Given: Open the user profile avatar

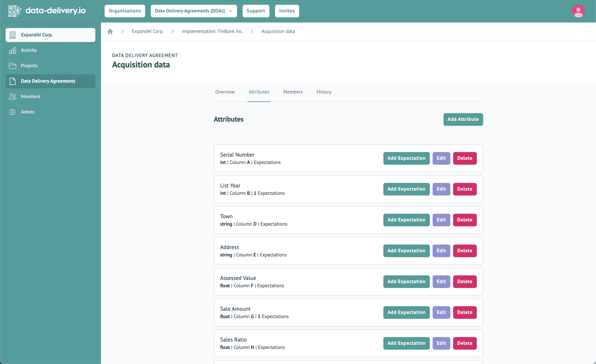Looking at the screenshot, I should (578, 11).
